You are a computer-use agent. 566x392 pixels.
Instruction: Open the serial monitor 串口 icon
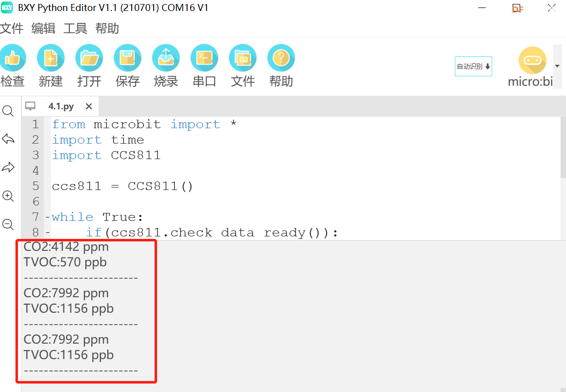tap(204, 58)
